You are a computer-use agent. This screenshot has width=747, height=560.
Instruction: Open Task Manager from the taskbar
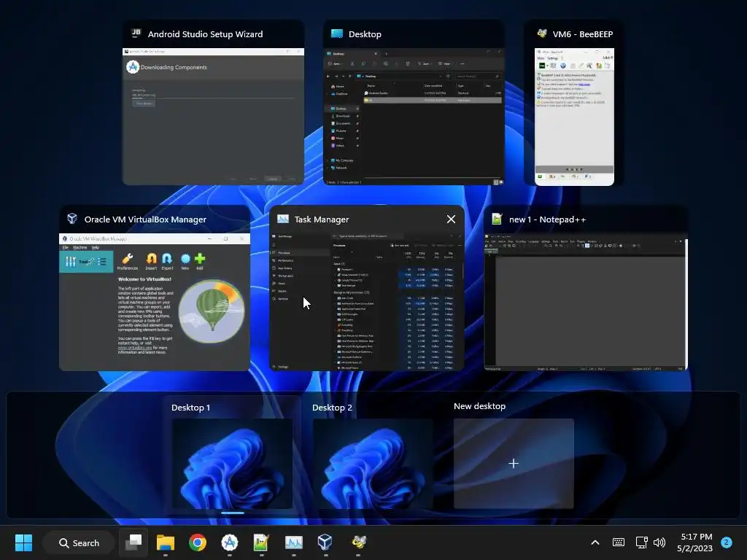293,542
